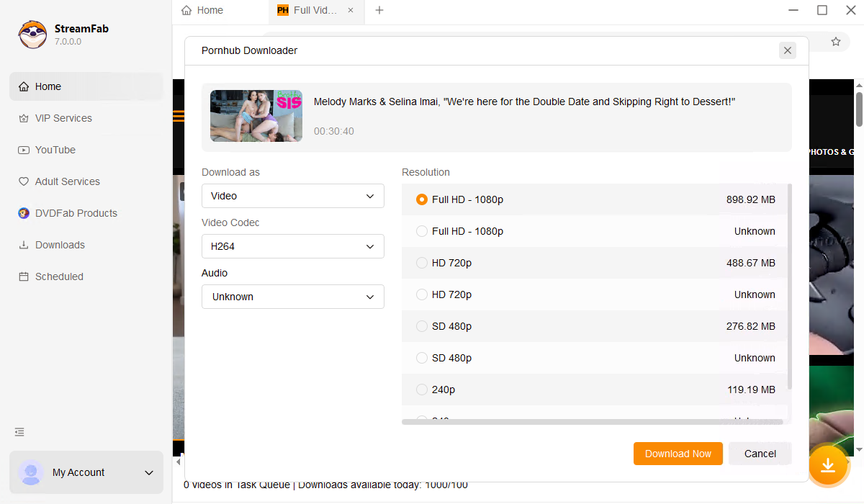Open the YouTube sidebar section
This screenshot has width=864, height=504.
55,150
